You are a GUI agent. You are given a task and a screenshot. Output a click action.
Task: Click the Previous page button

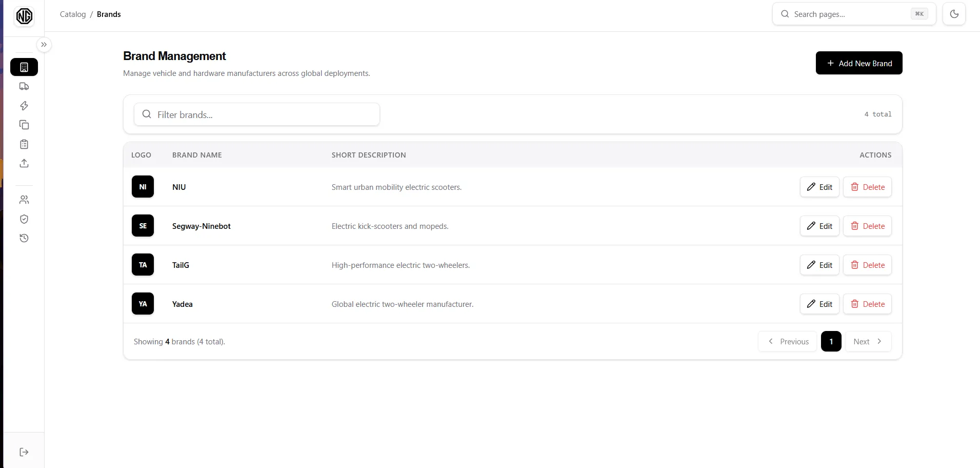[x=787, y=341]
